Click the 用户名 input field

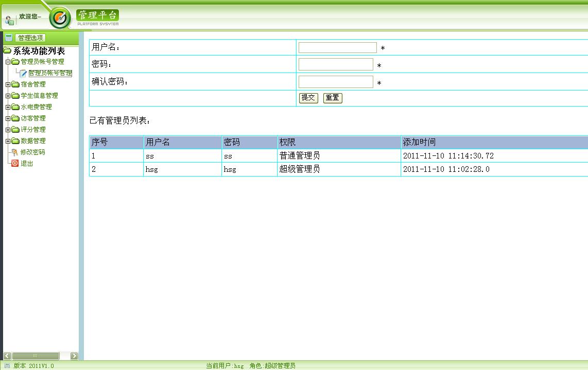(337, 47)
